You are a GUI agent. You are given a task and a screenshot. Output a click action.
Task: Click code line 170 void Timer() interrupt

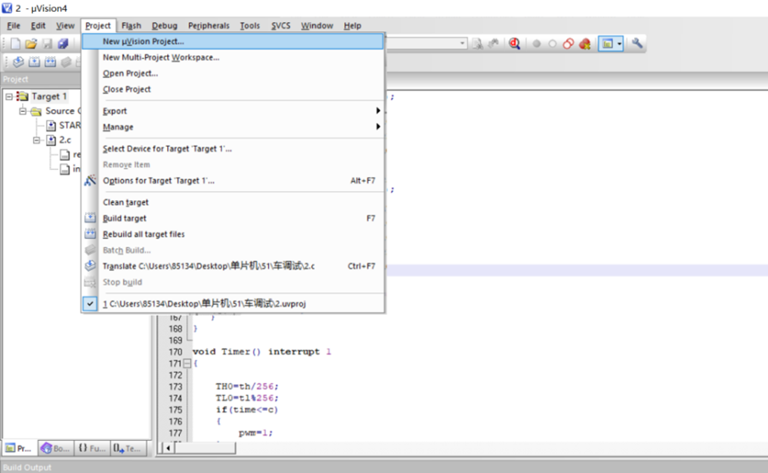pyautogui.click(x=262, y=352)
